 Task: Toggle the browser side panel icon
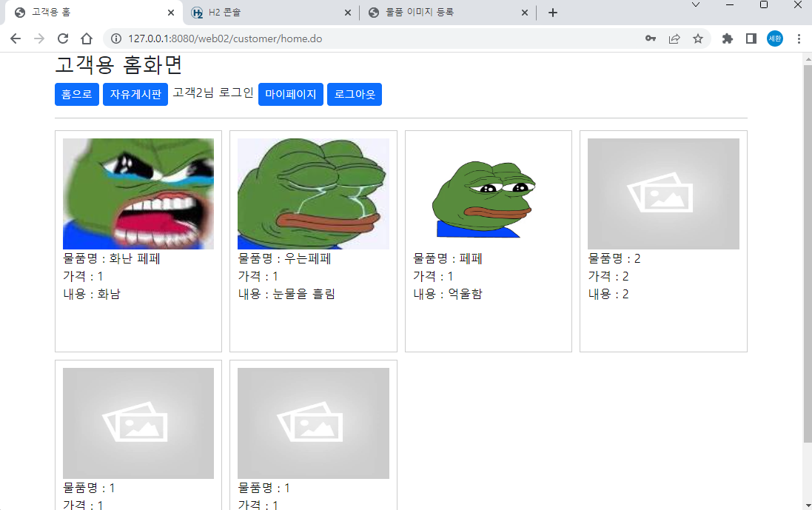[x=751, y=38]
